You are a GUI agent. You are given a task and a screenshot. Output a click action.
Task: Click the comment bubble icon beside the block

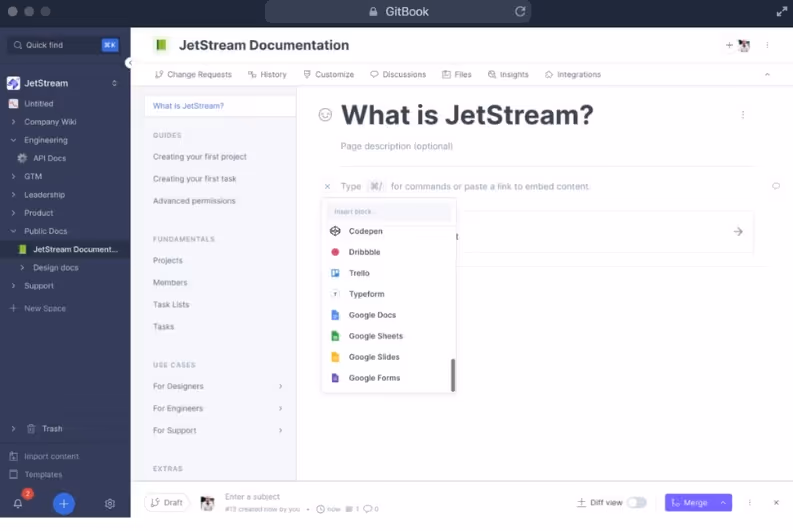(x=776, y=186)
